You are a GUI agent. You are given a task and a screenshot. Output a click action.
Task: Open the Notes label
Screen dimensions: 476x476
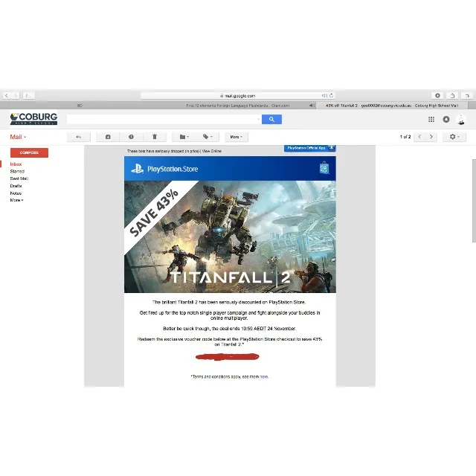[16, 193]
